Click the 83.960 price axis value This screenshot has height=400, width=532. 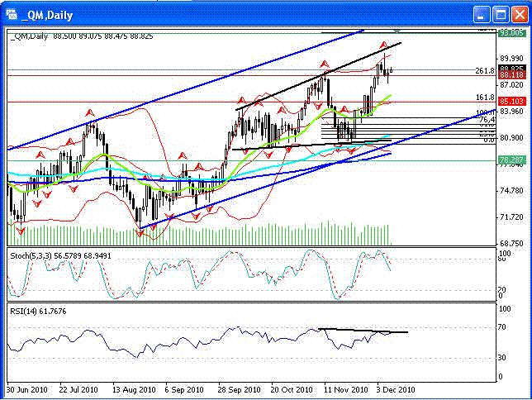pos(512,112)
